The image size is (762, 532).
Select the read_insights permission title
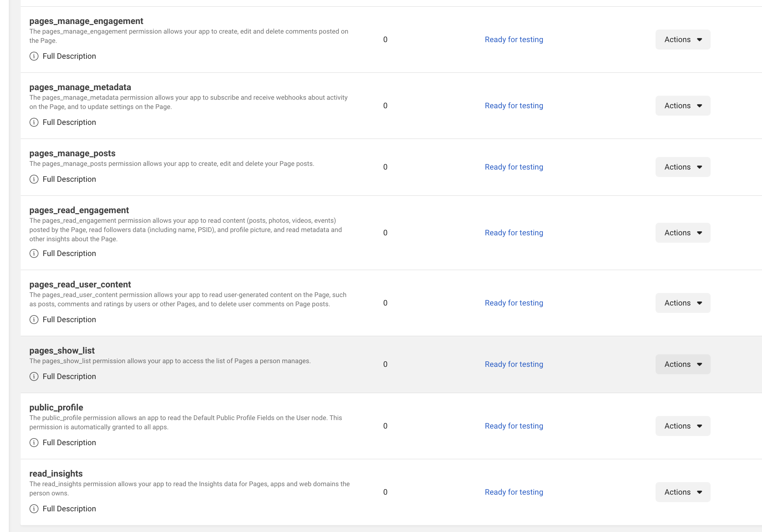tap(56, 474)
